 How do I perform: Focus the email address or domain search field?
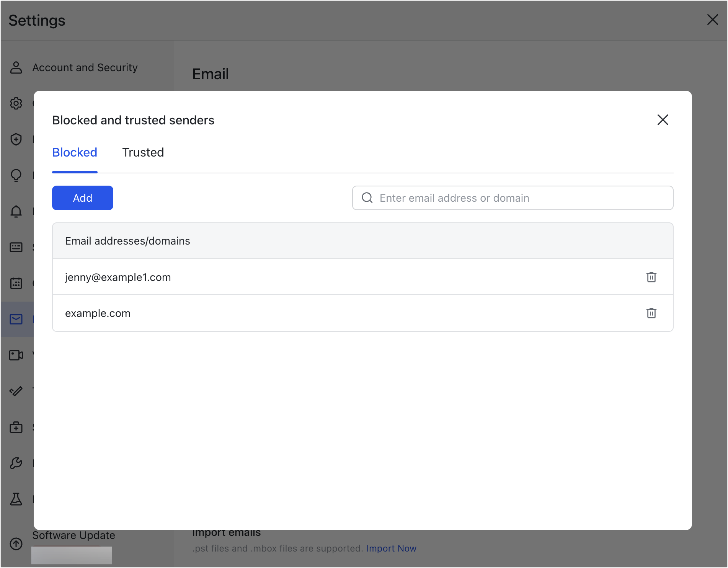pos(513,198)
